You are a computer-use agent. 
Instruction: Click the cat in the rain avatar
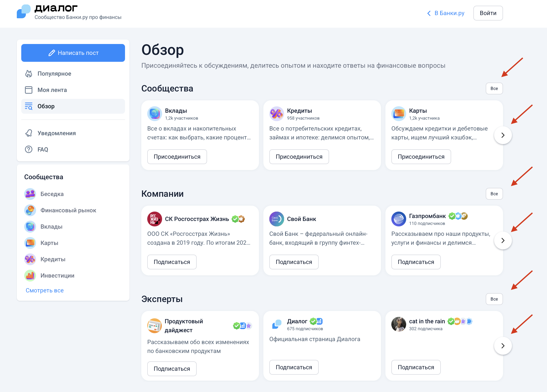pos(399,324)
